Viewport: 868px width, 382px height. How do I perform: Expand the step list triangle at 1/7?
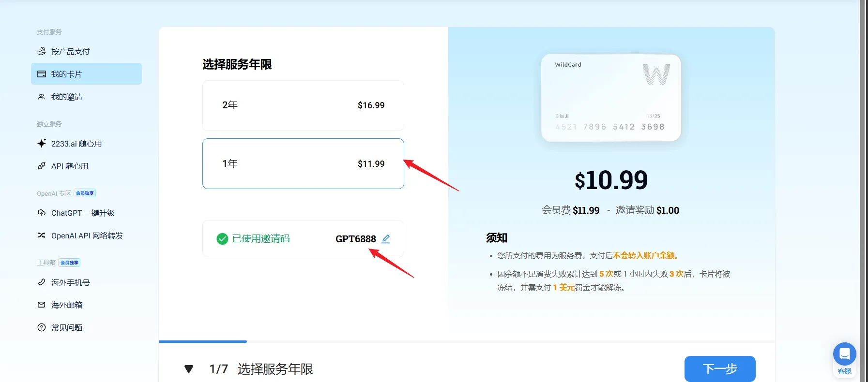click(189, 369)
